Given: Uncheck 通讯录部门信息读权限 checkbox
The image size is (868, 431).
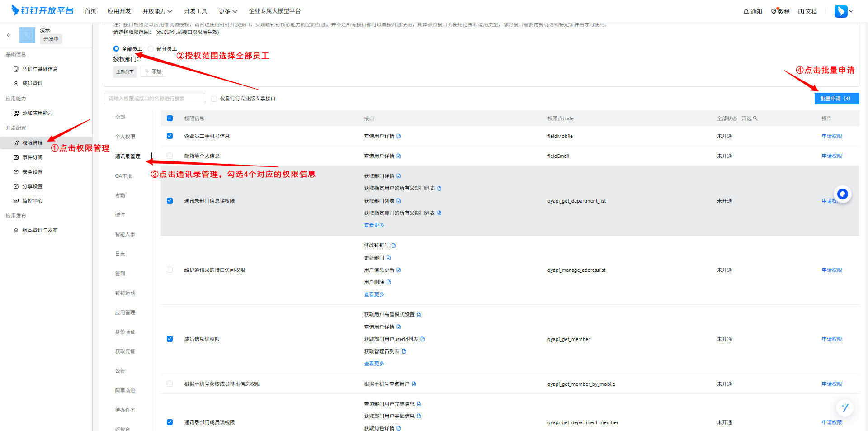Looking at the screenshot, I should [x=170, y=201].
